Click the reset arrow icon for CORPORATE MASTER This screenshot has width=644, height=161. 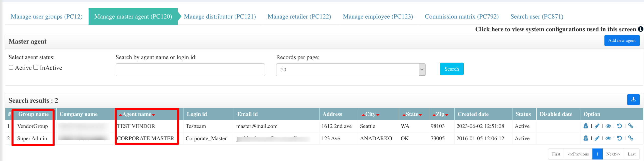pos(619,138)
